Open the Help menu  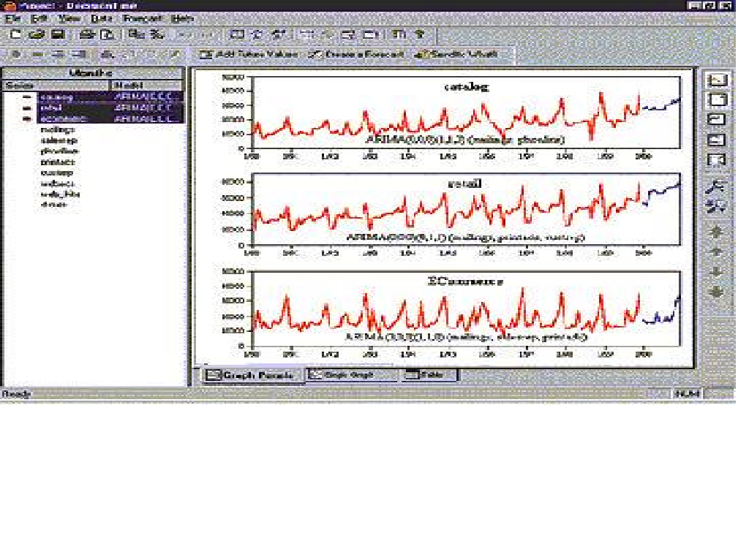(x=182, y=18)
